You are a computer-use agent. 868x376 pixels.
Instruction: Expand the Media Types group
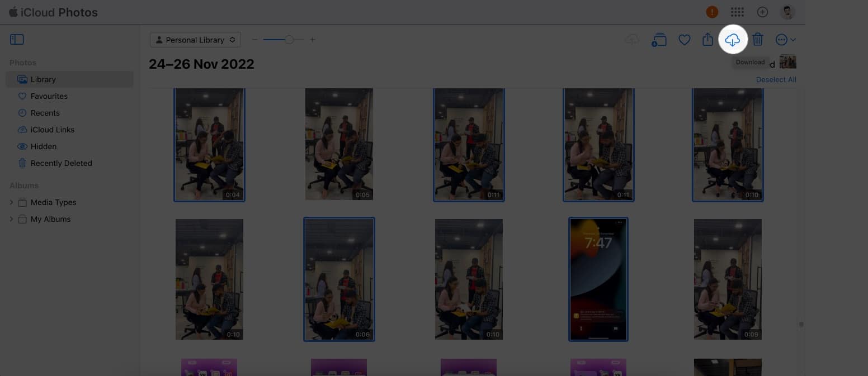point(11,202)
